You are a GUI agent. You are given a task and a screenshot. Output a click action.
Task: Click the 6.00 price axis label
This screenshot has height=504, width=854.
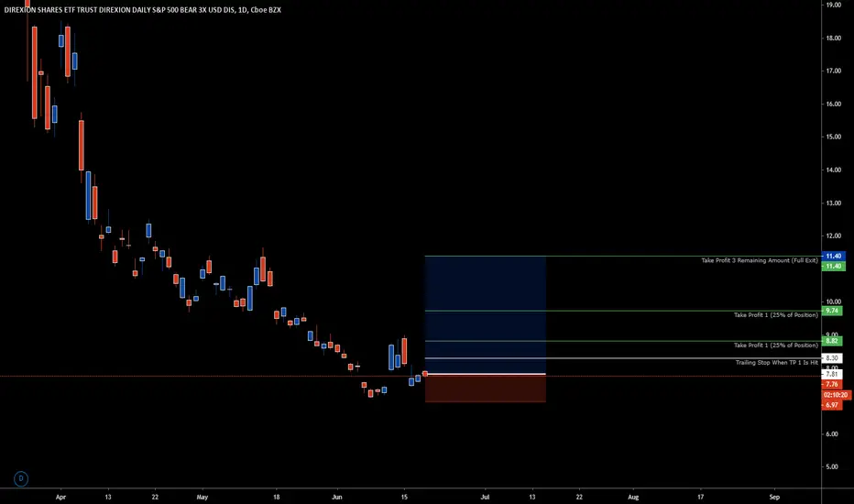[832, 434]
